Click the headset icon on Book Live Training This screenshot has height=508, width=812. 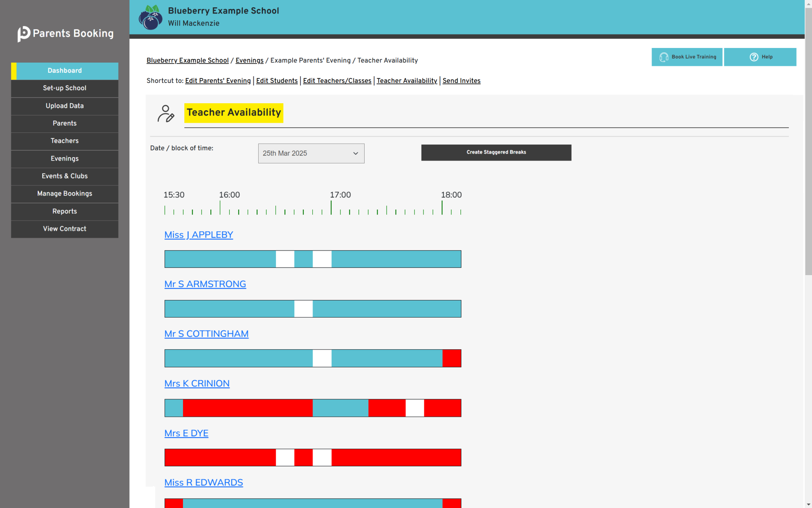(x=663, y=57)
